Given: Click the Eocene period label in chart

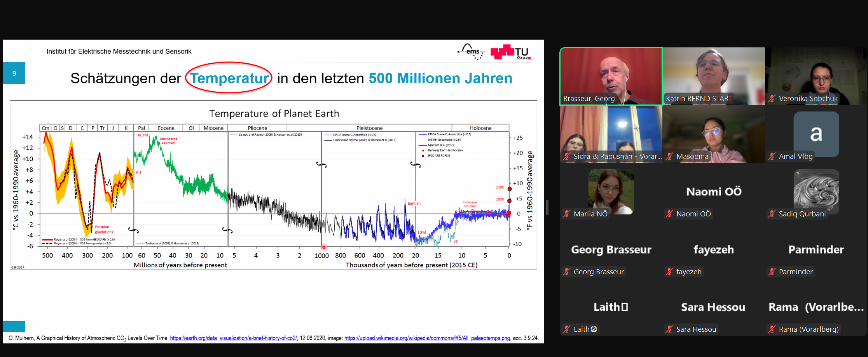Looking at the screenshot, I should coord(166,128).
